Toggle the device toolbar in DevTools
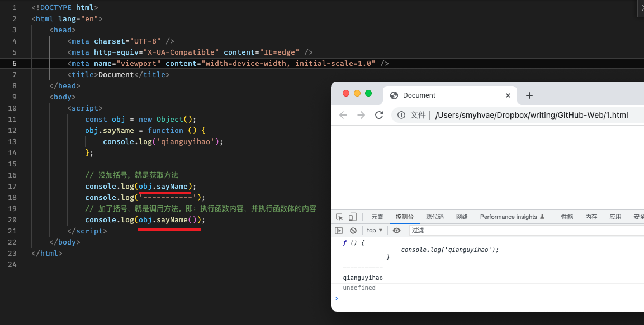The width and height of the screenshot is (644, 325). (x=352, y=217)
